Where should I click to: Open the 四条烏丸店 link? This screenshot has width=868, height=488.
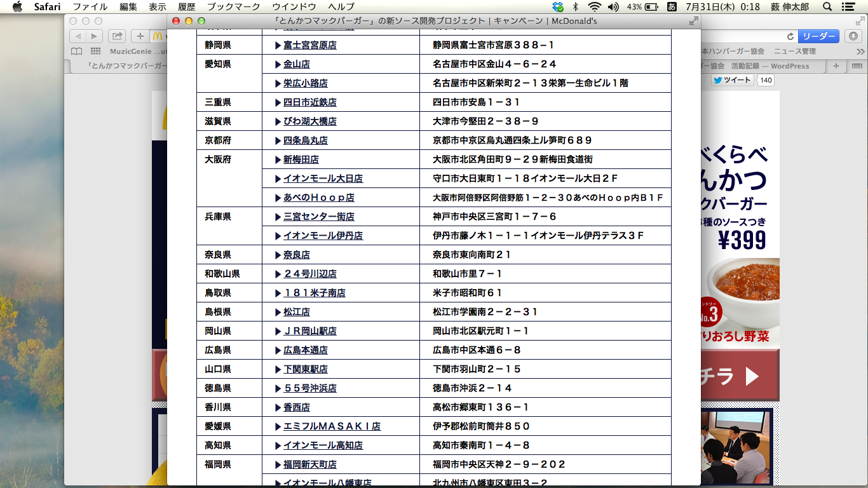(306, 140)
